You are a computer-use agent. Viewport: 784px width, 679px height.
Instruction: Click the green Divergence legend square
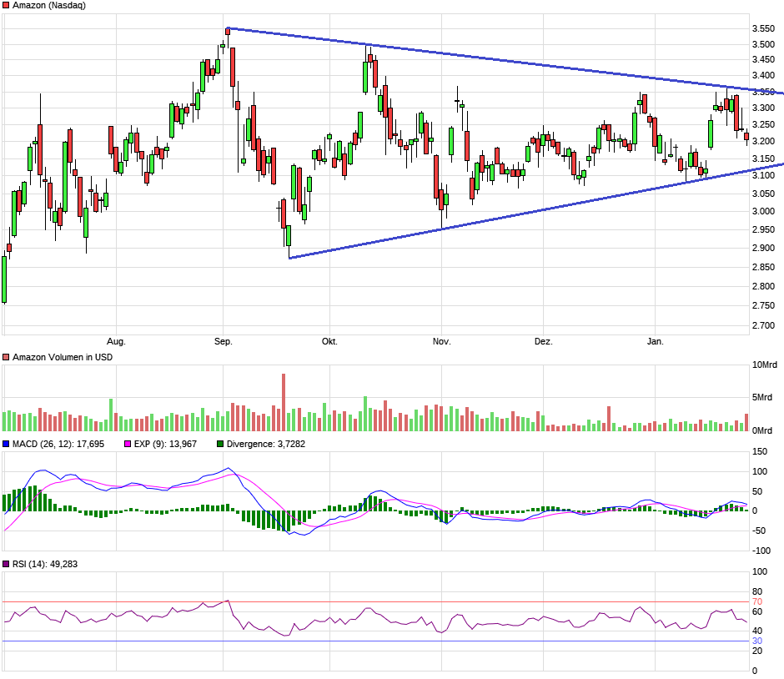pos(220,444)
